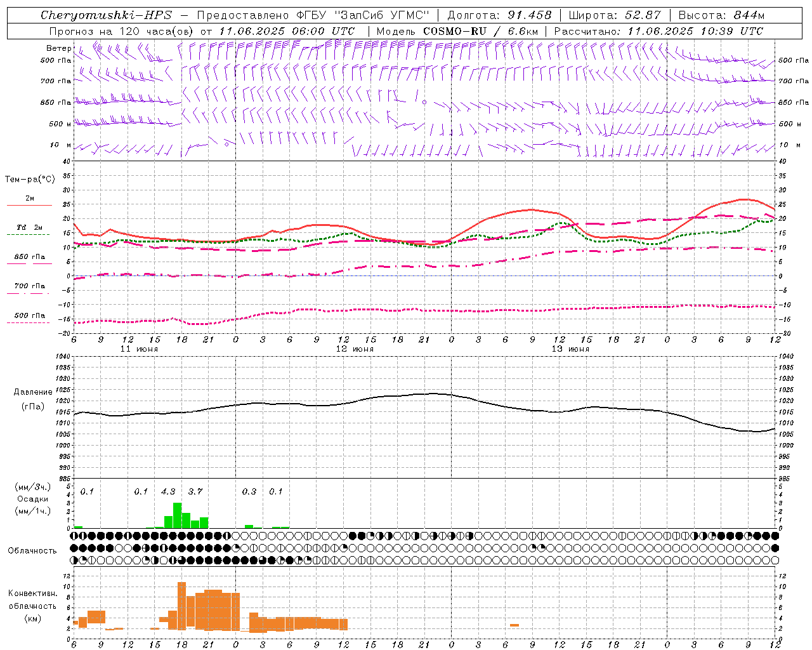Click the solid line sample under '2м' legend

click(x=29, y=206)
